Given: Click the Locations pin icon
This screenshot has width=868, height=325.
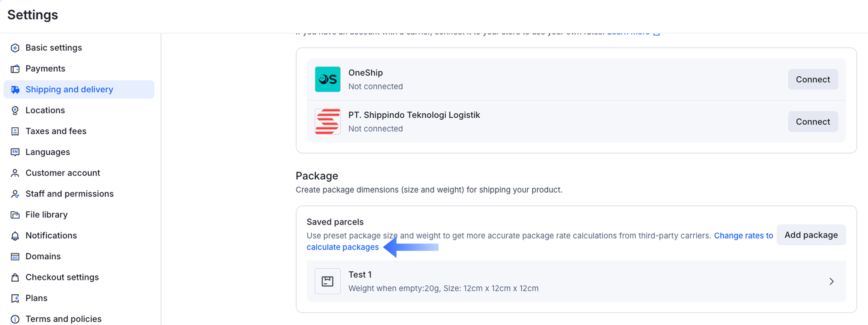Looking at the screenshot, I should coord(15,111).
